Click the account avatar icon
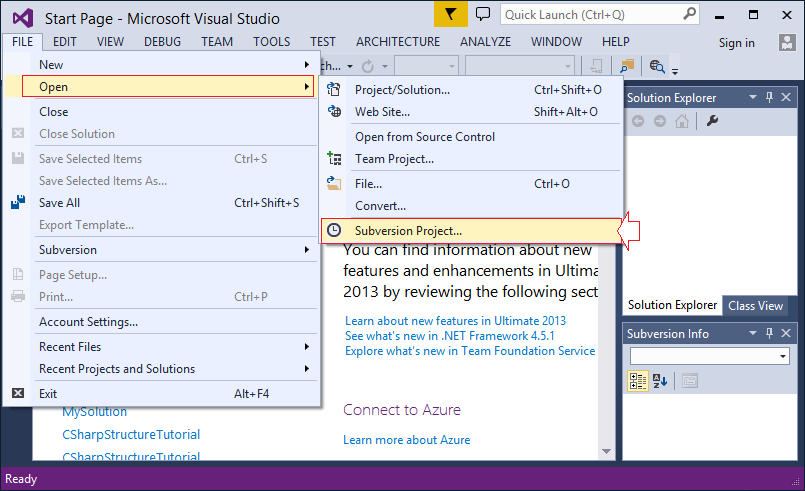805x491 pixels. tap(787, 43)
